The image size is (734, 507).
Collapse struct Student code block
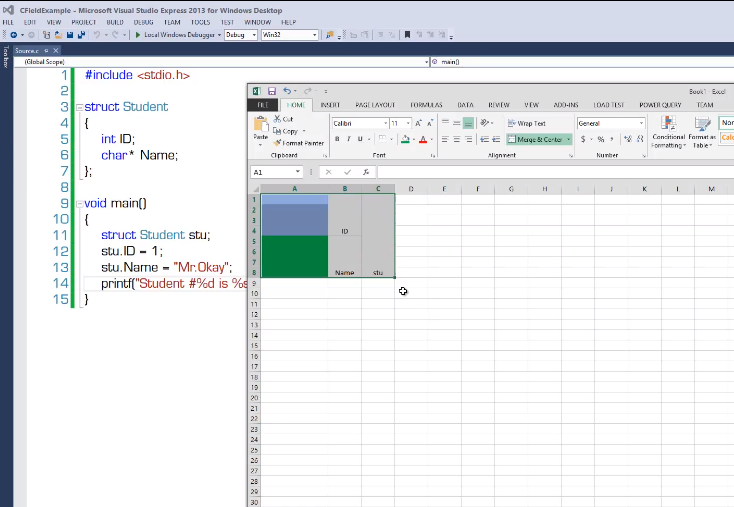click(80, 107)
